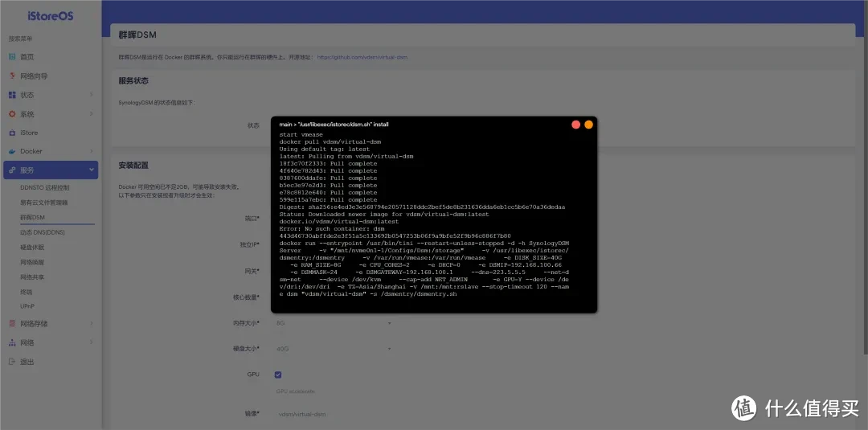
Task: Open 硬盘休眠 submenu item
Action: pos(32,248)
